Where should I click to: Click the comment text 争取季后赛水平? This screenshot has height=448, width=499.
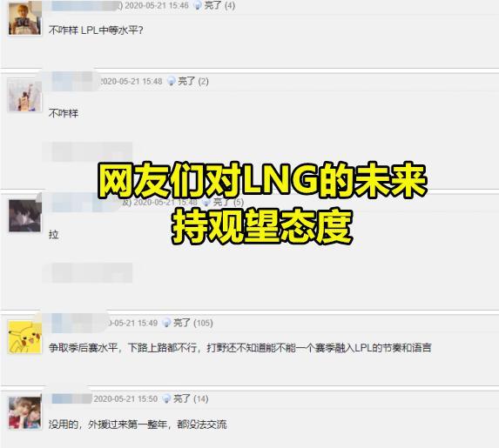(84, 347)
